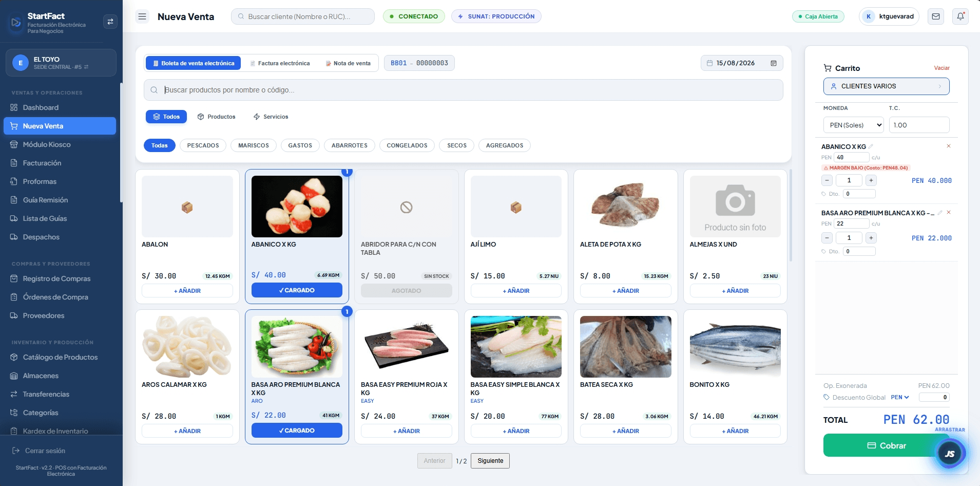Screen dimensions: 980x486
Task: Click Vaciar to empty the cart
Action: click(941, 68)
